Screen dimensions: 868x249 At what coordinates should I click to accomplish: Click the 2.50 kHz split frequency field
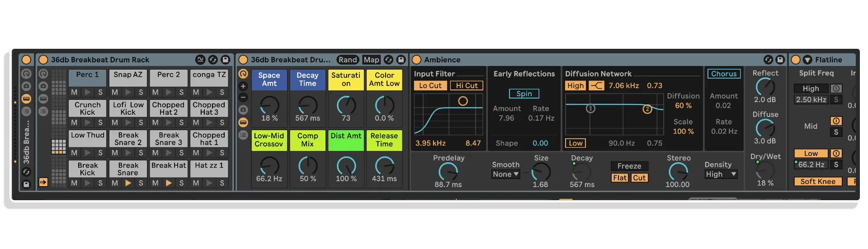coord(811,99)
